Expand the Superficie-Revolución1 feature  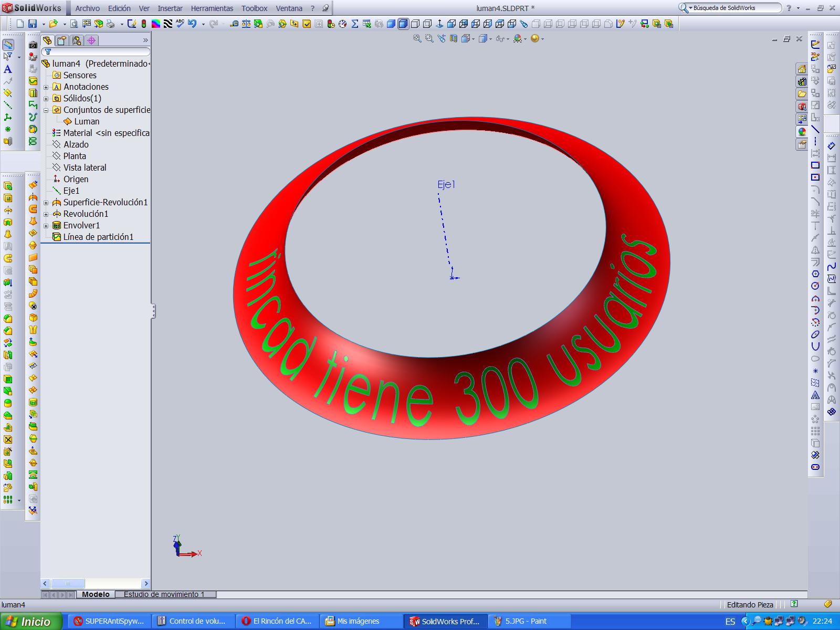pos(46,203)
